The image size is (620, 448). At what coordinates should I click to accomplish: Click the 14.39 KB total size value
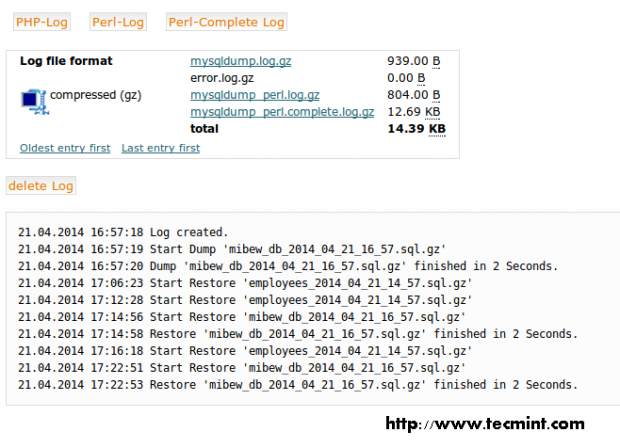[x=416, y=129]
